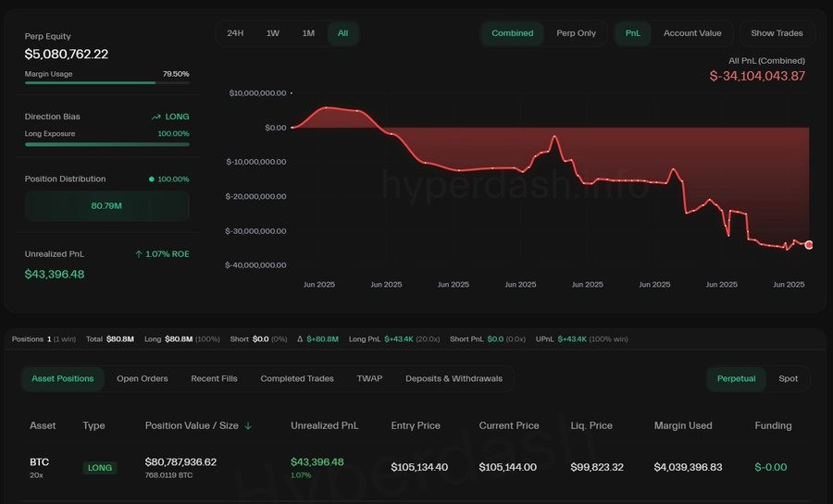This screenshot has width=833, height=504.
Task: Click liquidation price $99,823.32
Action: tap(597, 467)
